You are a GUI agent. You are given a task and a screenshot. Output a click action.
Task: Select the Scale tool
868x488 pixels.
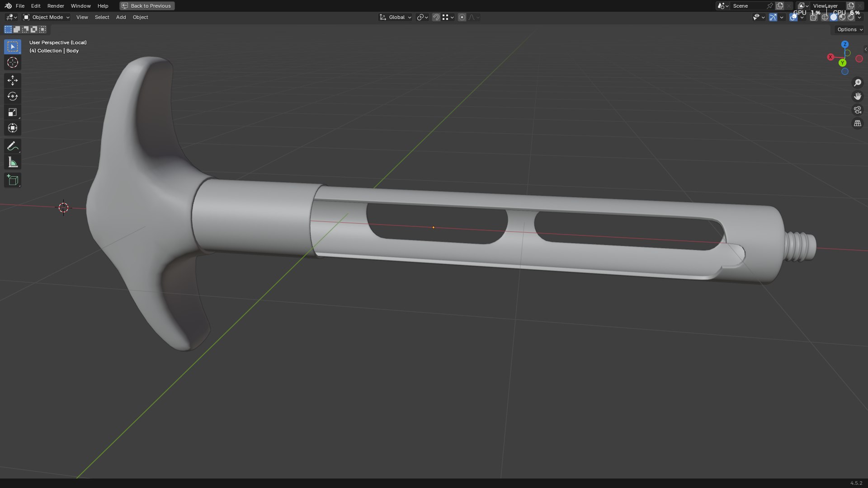13,112
